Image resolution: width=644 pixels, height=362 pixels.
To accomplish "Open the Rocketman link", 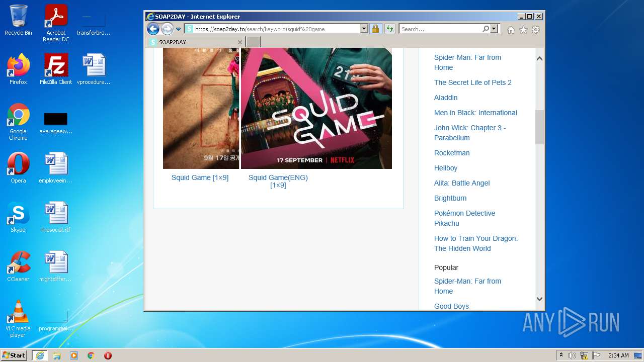I will pos(452,153).
